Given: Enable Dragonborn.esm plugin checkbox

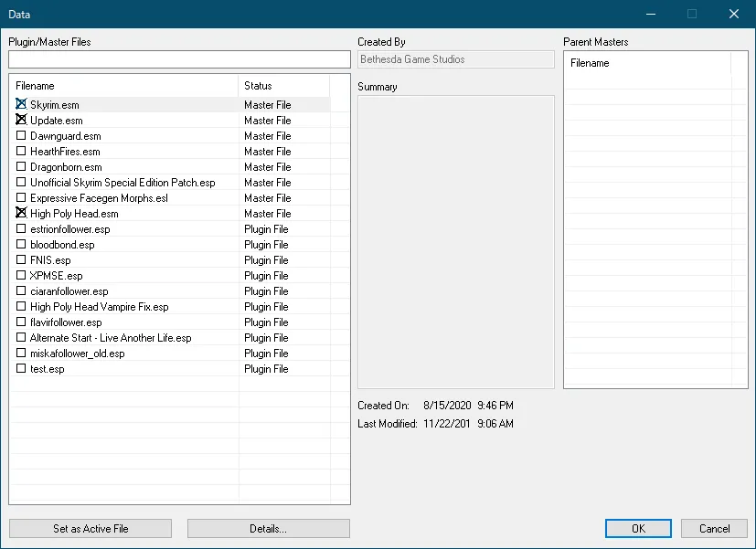Looking at the screenshot, I should pos(21,167).
